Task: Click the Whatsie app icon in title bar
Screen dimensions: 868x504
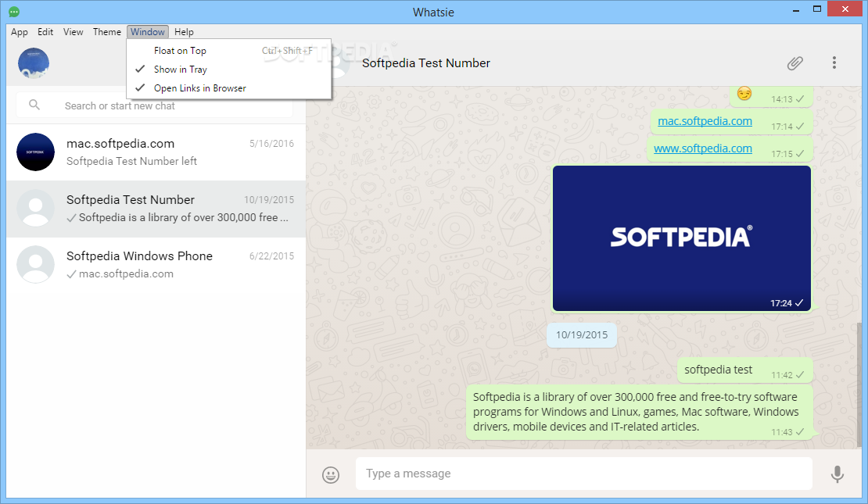Action: coord(14,12)
